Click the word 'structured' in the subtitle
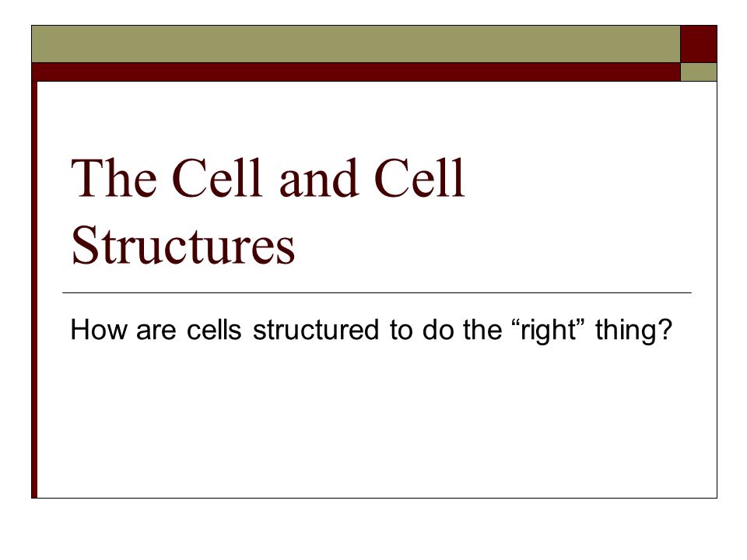 (316, 329)
